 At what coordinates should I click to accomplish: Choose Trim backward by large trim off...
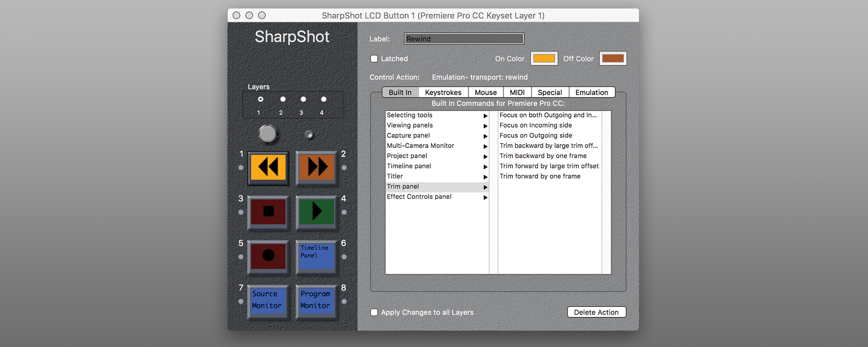(x=549, y=146)
